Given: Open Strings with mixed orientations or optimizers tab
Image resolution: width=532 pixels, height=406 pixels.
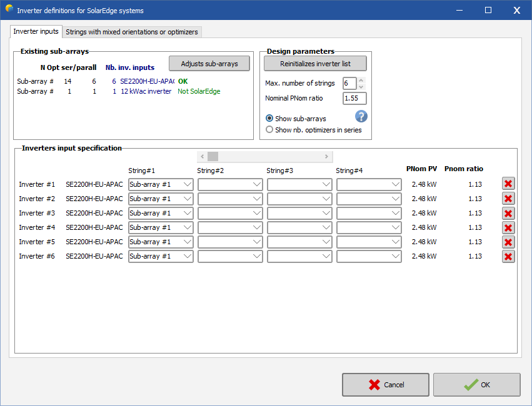Looking at the screenshot, I should 132,32.
